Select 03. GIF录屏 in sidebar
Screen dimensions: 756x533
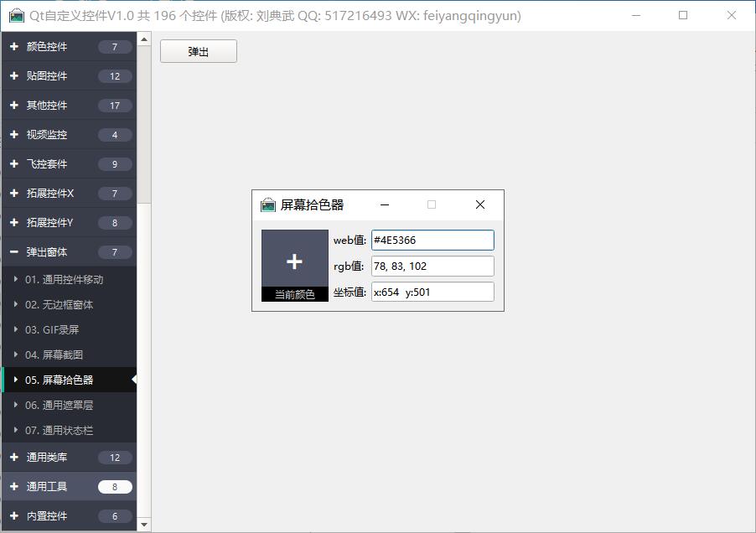pos(52,330)
